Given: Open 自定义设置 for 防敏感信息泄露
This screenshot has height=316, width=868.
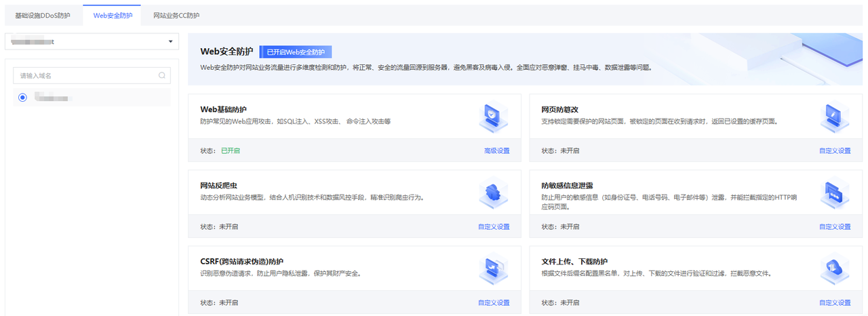Looking at the screenshot, I should [x=835, y=226].
